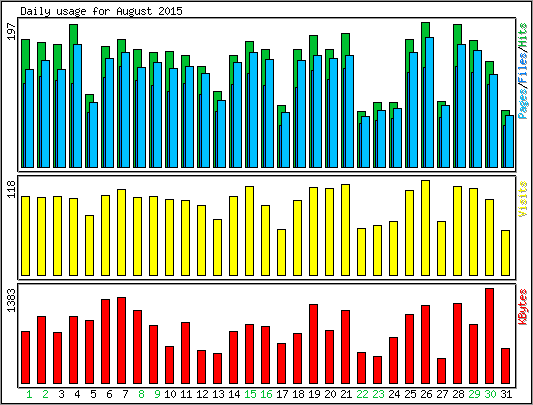Click the red KBytes bar for day 13
This screenshot has height=405, width=533.
(x=218, y=369)
